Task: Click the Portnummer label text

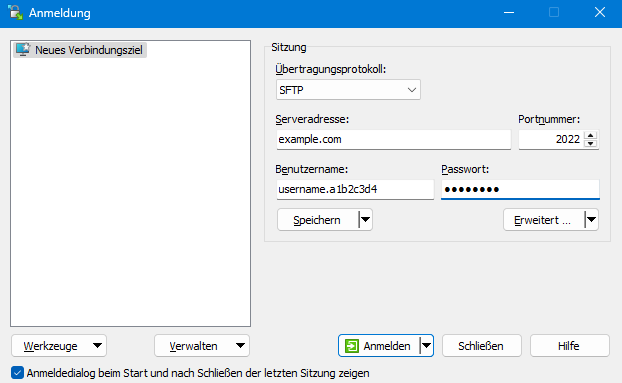Action: pos(549,119)
